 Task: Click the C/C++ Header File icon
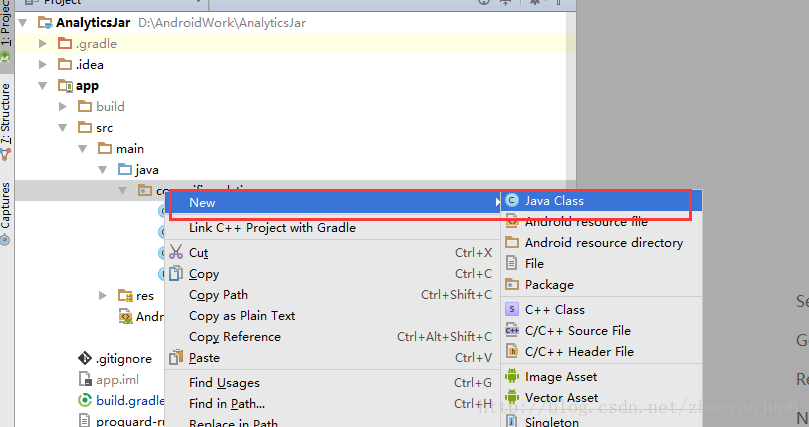512,351
